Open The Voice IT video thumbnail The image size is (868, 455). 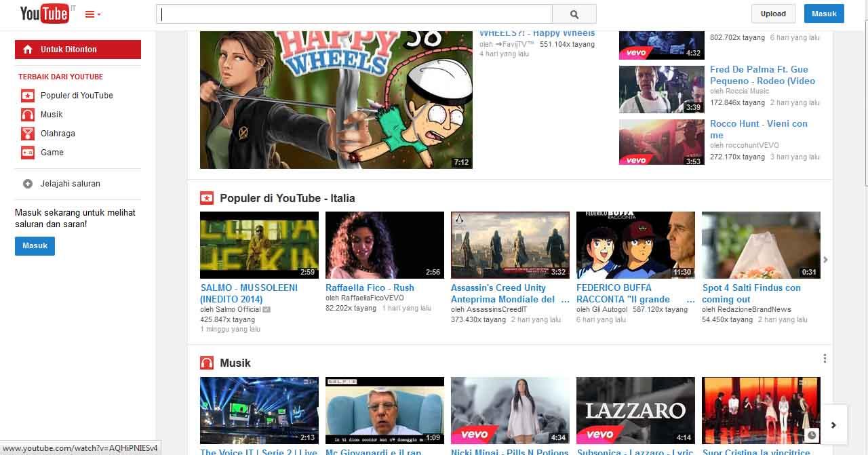[259, 410]
